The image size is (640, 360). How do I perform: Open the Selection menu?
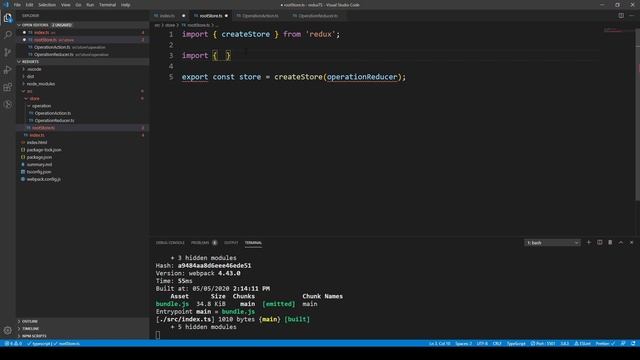coord(47,5)
